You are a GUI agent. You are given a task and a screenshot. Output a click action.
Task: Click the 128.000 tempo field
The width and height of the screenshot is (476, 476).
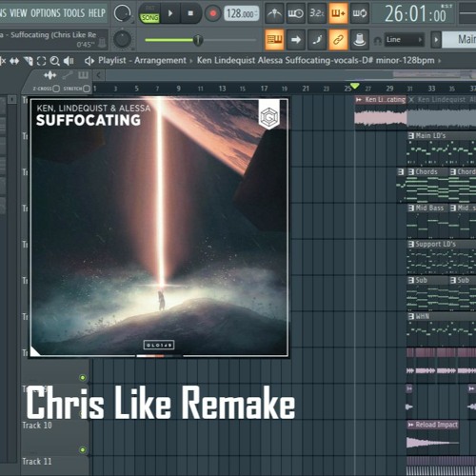click(x=242, y=13)
